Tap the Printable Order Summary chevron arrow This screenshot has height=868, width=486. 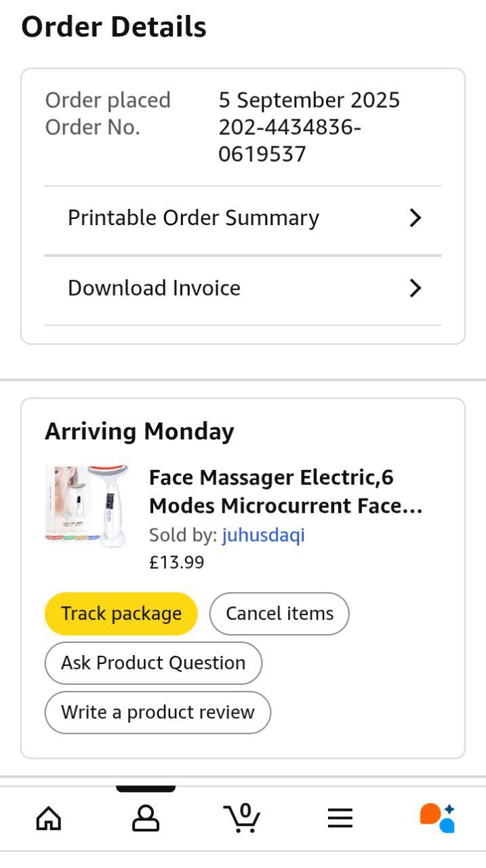pyautogui.click(x=416, y=218)
